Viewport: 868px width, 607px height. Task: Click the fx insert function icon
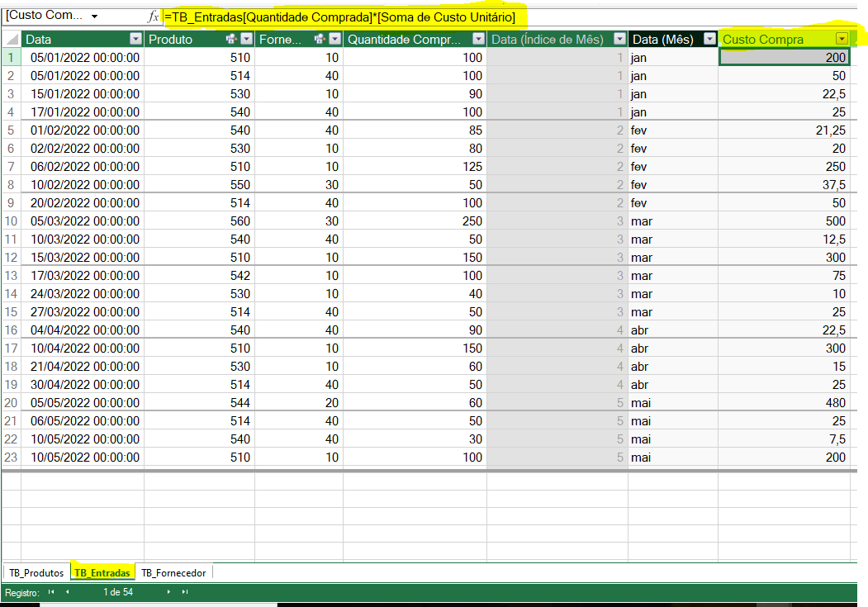(x=154, y=17)
